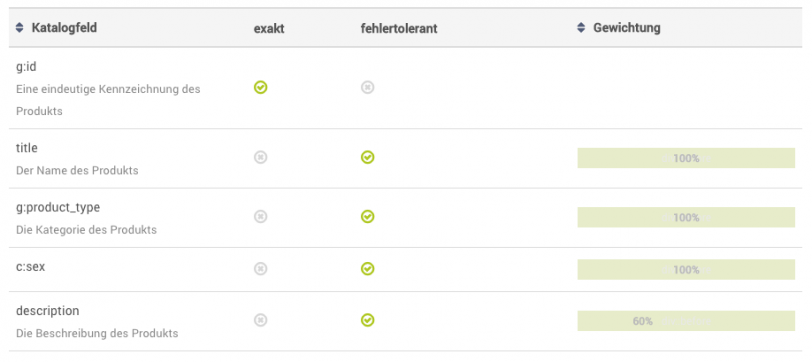Viewport: 812px width, 362px height.
Task: Click grey exakt x icon for title
Action: (x=260, y=157)
